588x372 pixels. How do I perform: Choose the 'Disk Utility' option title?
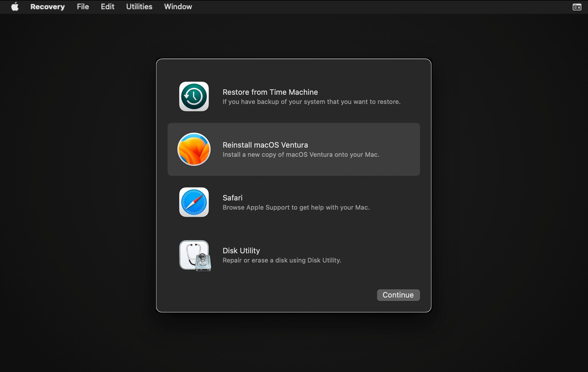click(241, 251)
